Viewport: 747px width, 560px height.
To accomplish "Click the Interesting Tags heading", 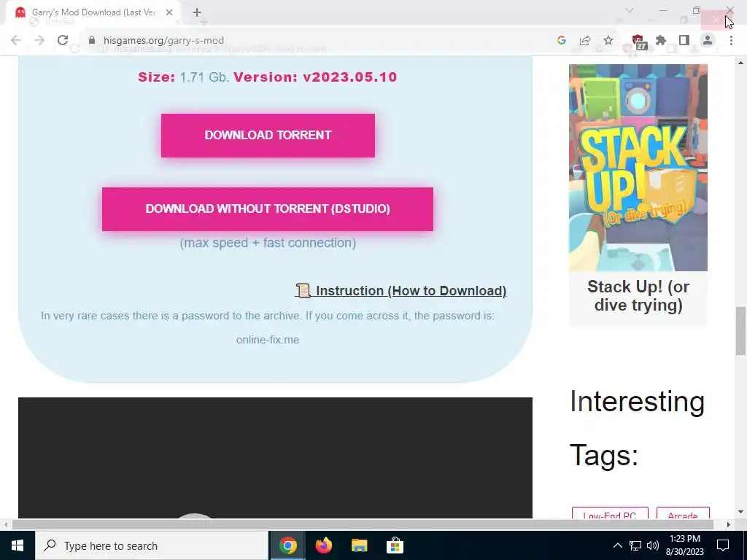I will pyautogui.click(x=637, y=428).
